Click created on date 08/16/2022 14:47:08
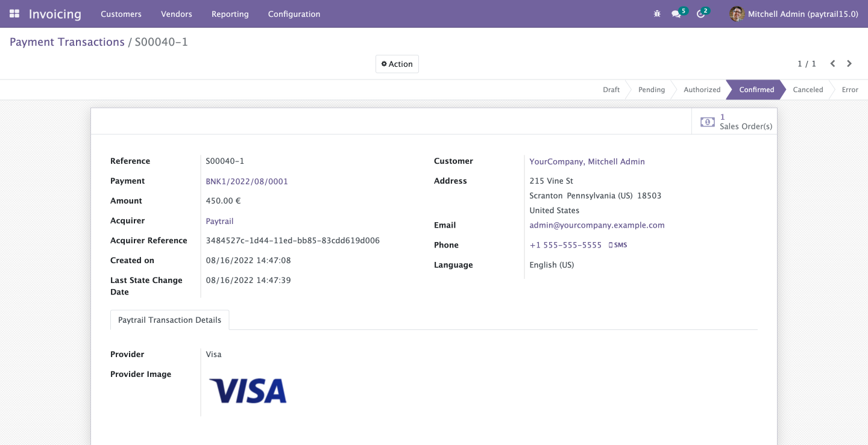The height and width of the screenshot is (445, 868). 248,260
